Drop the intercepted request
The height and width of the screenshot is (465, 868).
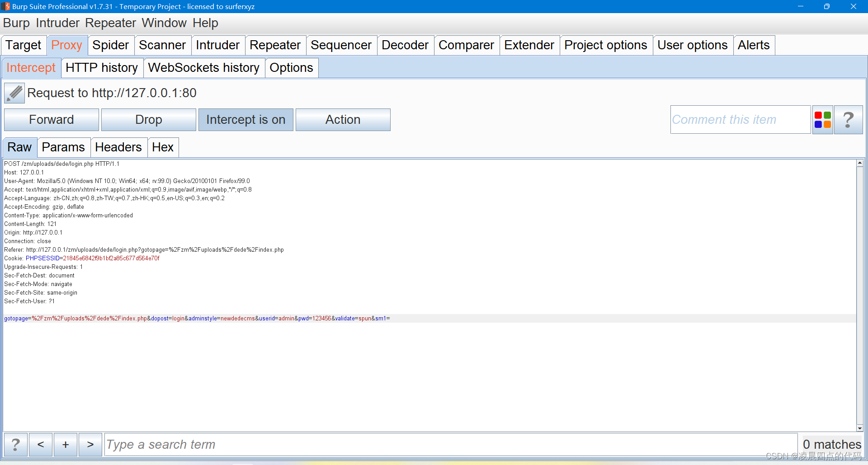pyautogui.click(x=148, y=120)
